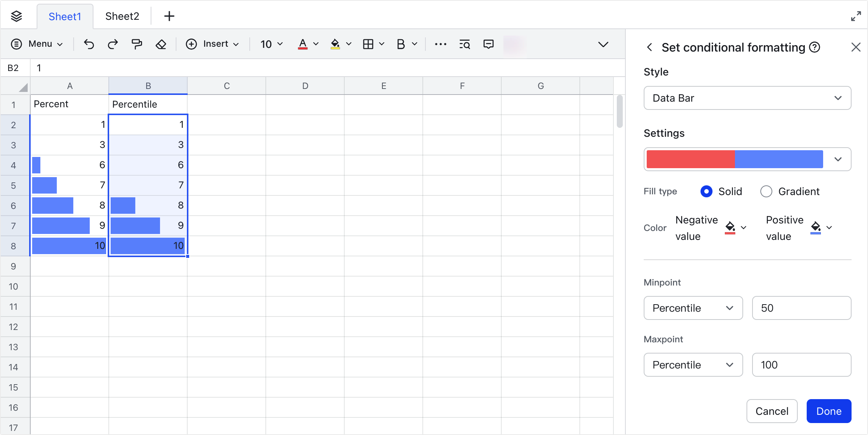Click the comment icon in toolbar
This screenshot has height=435, width=868.
click(x=488, y=44)
